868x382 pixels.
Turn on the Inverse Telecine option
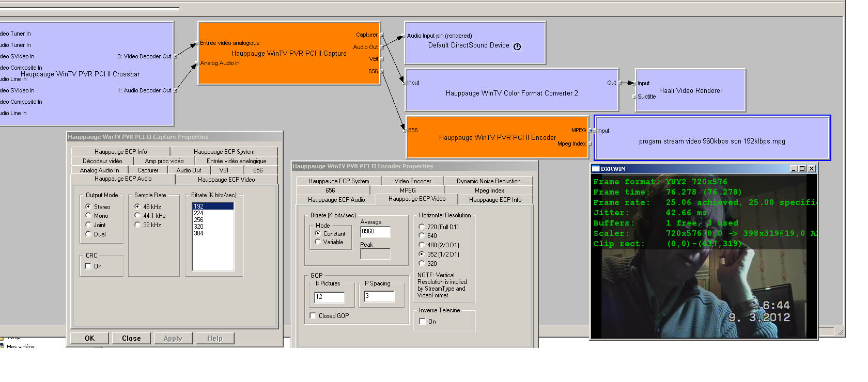click(422, 322)
